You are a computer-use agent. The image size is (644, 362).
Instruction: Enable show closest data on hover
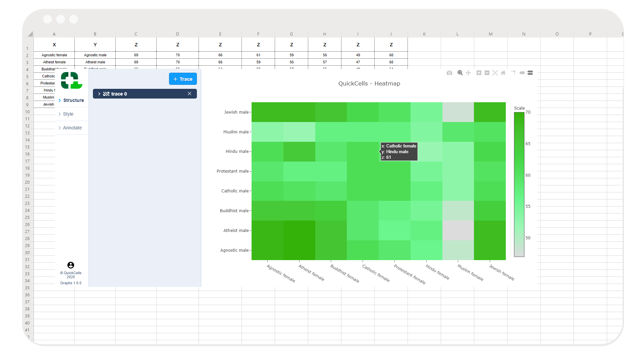pos(522,73)
